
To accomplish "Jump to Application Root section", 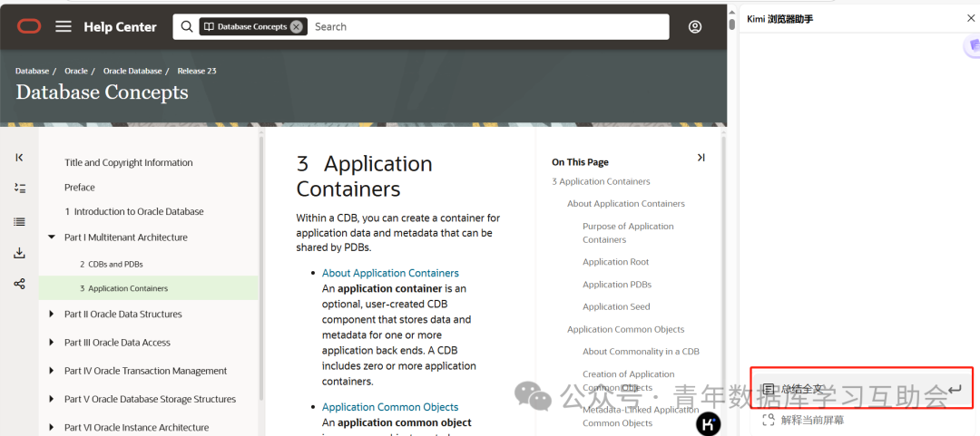I will tap(615, 262).
